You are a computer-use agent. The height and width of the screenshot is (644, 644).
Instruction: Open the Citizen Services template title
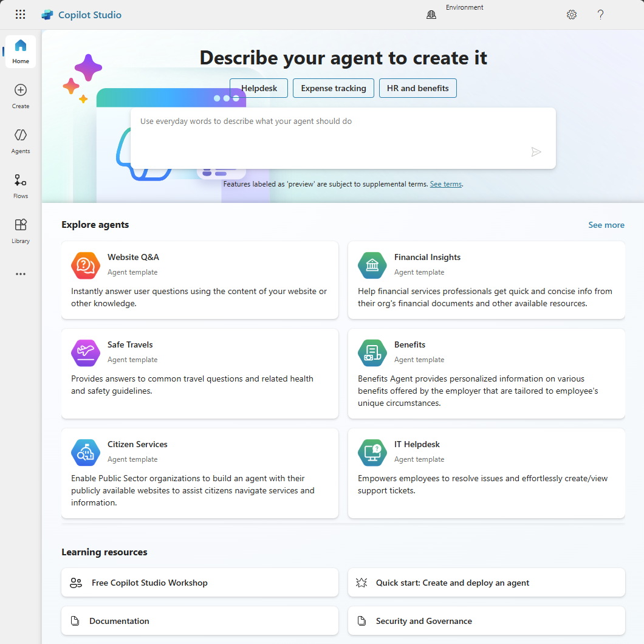(137, 444)
